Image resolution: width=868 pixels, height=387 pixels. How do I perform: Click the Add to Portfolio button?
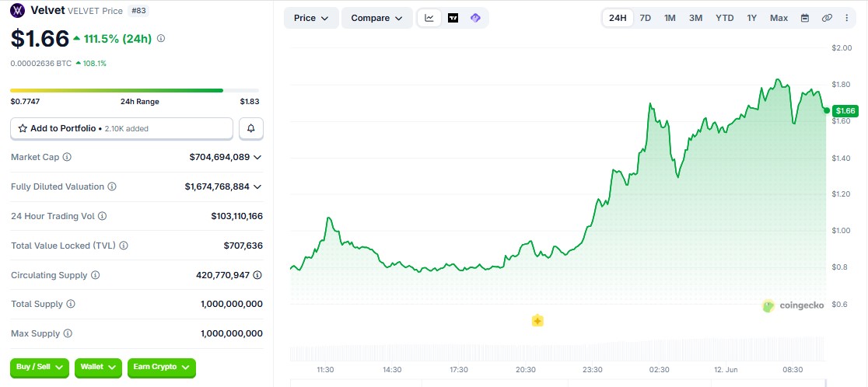click(x=122, y=128)
